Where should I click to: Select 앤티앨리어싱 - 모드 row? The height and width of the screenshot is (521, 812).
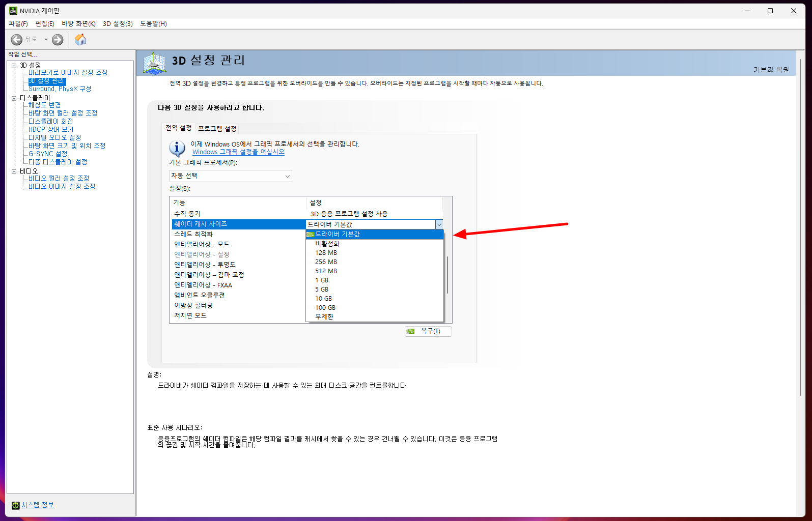pos(239,244)
